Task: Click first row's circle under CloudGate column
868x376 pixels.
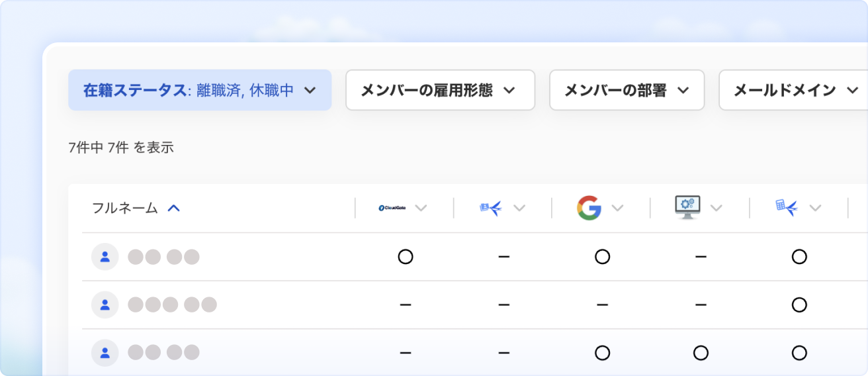Action: [406, 257]
